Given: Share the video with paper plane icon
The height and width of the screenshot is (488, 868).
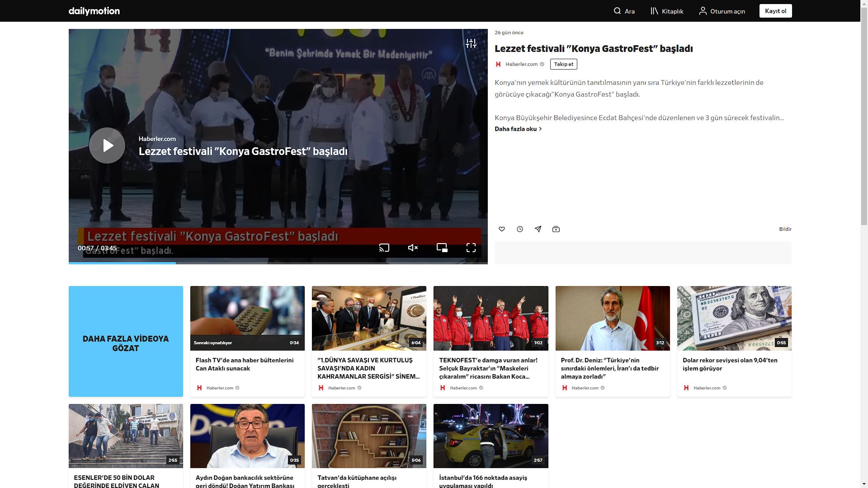Looking at the screenshot, I should pos(538,229).
